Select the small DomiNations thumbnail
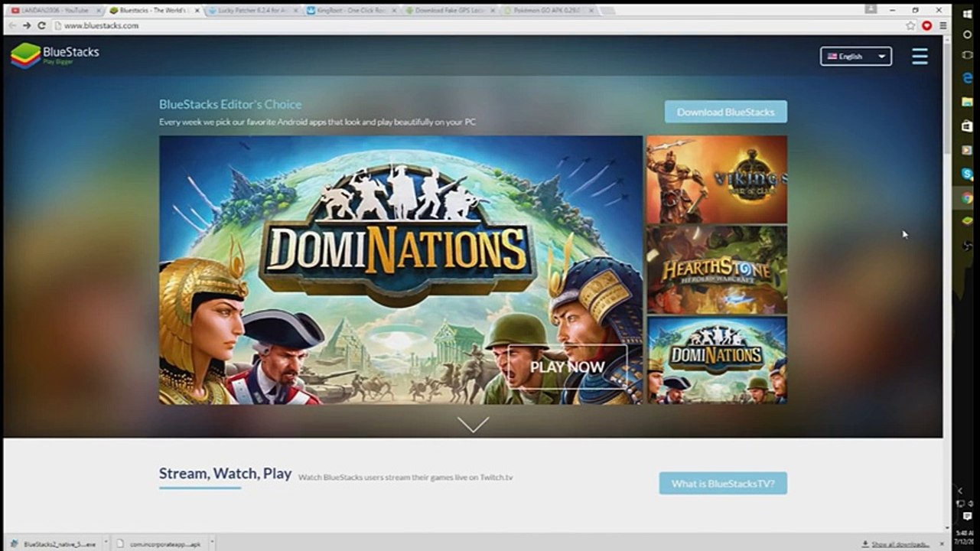This screenshot has height=551, width=980. pyautogui.click(x=717, y=360)
